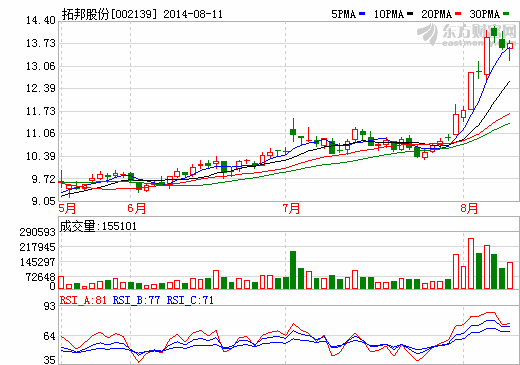Click the blue 5PMA legend color marker
The width and height of the screenshot is (520, 365).
(362, 14)
